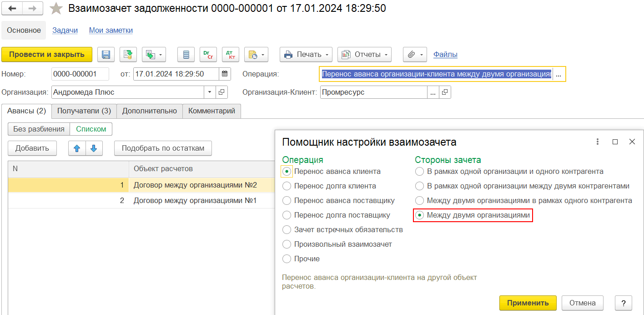Switch to Дополнительно tab
644x315 pixels.
coord(150,111)
